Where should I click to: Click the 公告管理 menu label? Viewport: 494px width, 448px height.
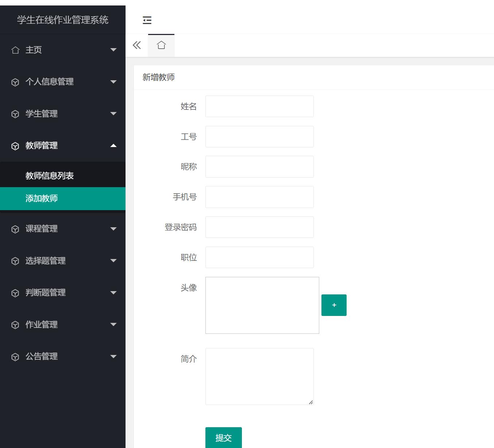pyautogui.click(x=42, y=356)
